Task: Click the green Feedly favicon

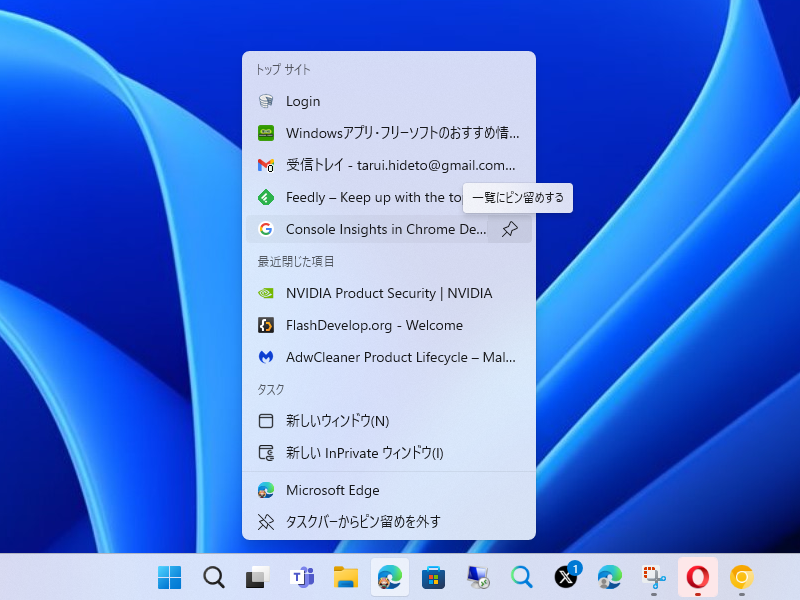Action: pos(266,197)
